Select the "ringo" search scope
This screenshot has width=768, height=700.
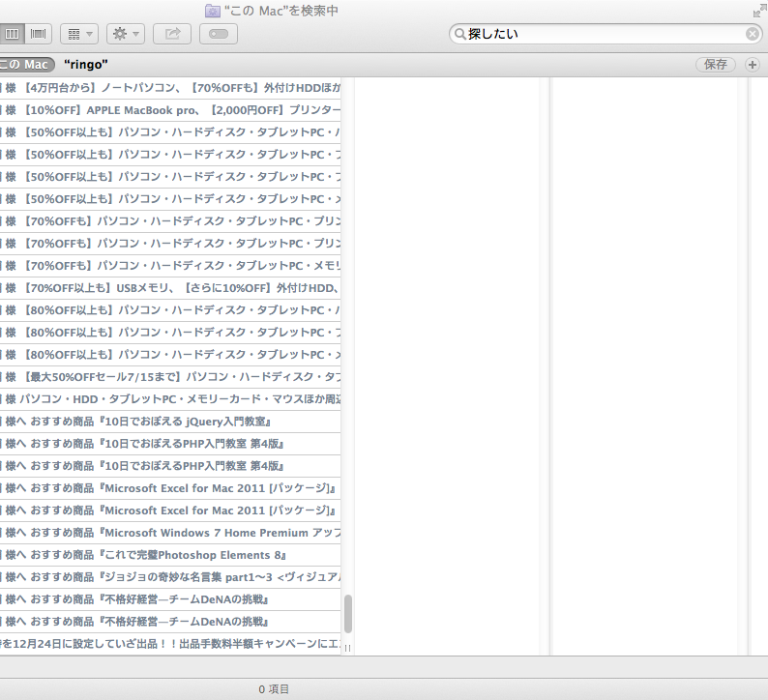tap(86, 65)
